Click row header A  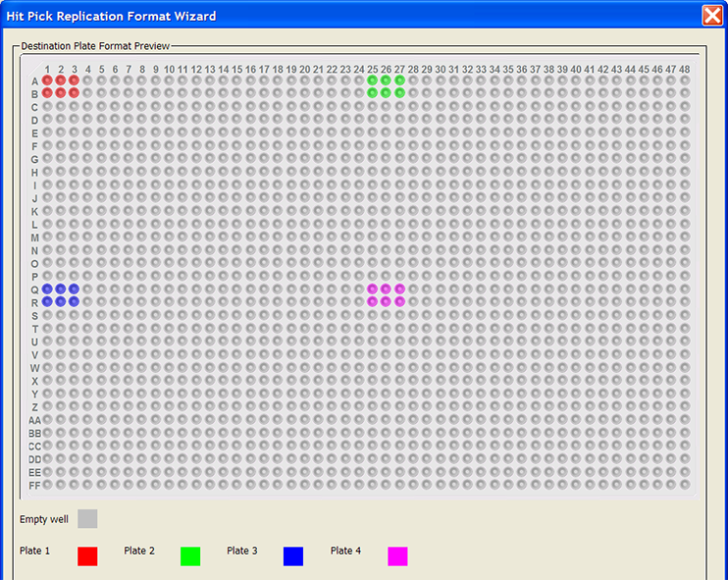coord(34,81)
